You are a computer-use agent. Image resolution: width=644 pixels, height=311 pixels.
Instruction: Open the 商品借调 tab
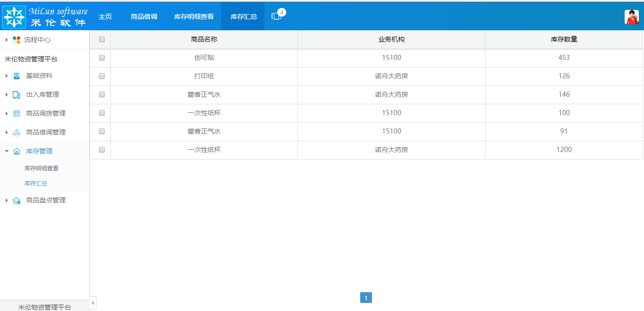(144, 16)
